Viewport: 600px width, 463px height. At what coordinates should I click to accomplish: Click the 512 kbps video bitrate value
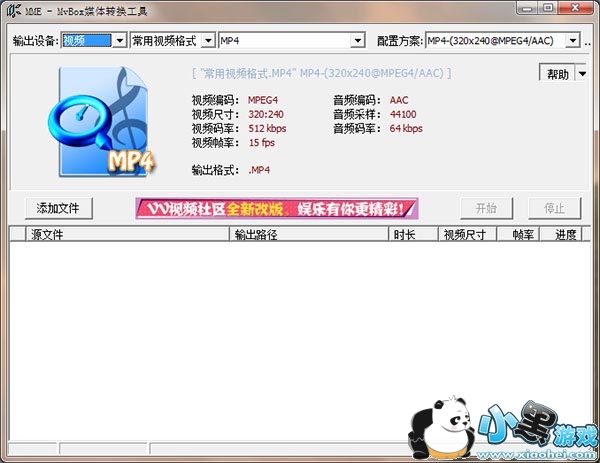(x=267, y=129)
